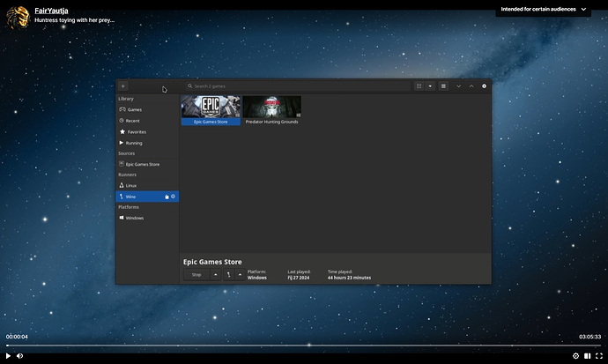The width and height of the screenshot is (608, 364).
Task: Enter fullscreen video mode
Action: [x=599, y=355]
